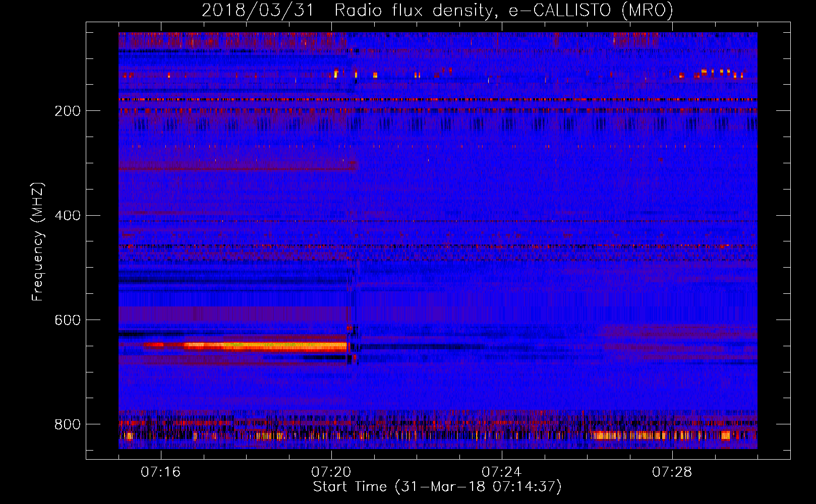Click the 07:16 time tick label
This screenshot has height=504, width=816.
click(x=161, y=472)
